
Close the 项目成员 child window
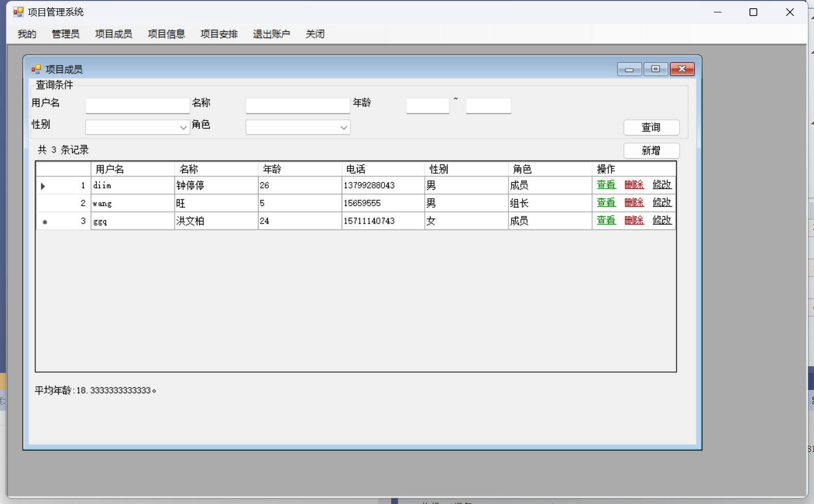(x=682, y=69)
